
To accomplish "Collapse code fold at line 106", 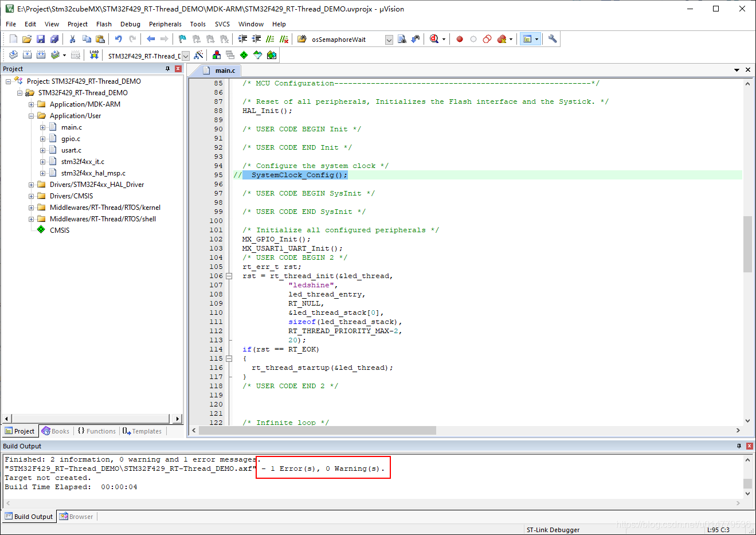I will [x=229, y=276].
